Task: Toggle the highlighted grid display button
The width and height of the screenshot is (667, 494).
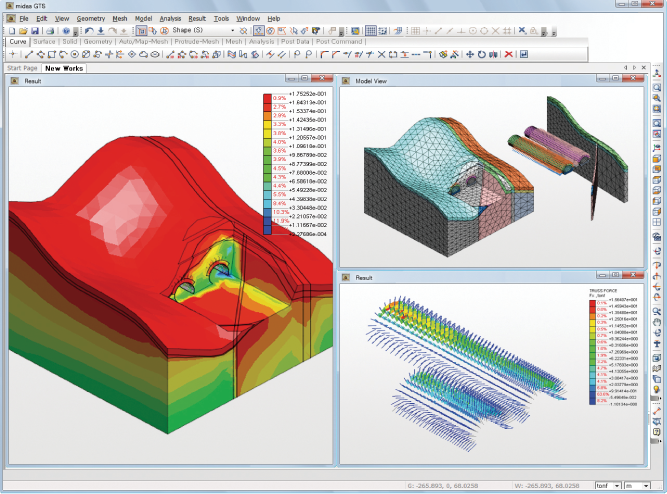Action: 371,31
